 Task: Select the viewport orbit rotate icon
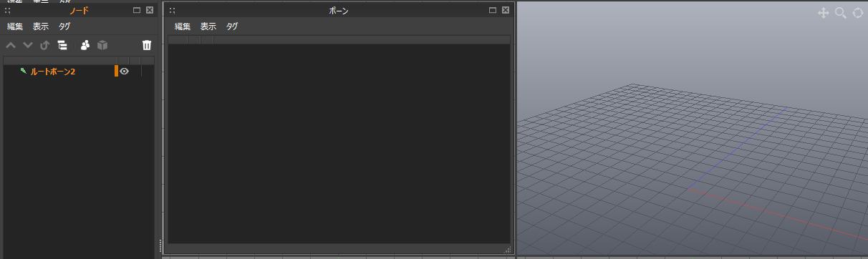858,13
